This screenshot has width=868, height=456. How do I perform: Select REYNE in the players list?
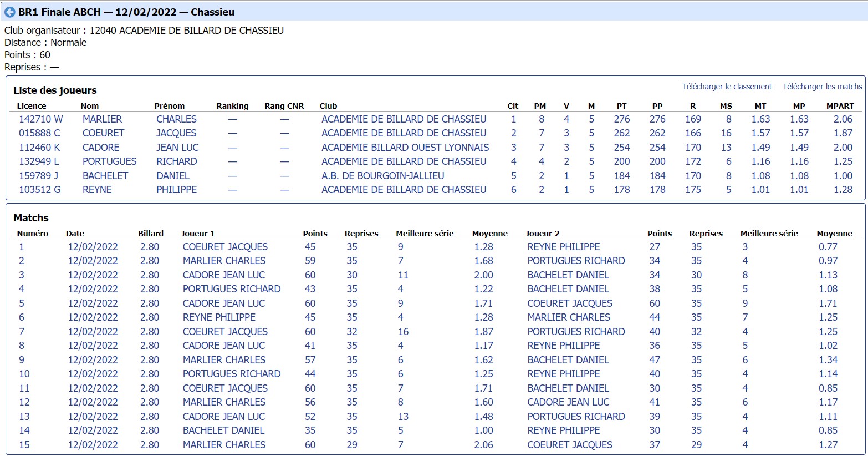pos(97,190)
